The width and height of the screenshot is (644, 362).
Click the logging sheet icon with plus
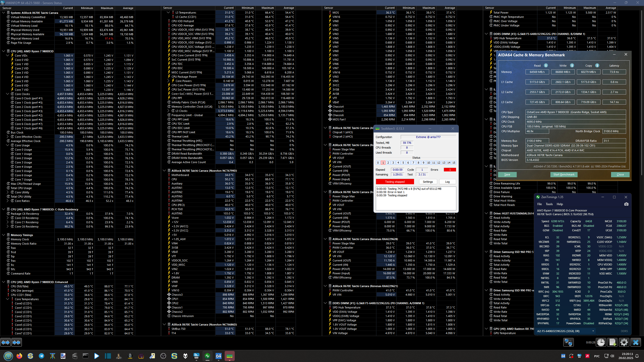pyautogui.click(x=612, y=342)
